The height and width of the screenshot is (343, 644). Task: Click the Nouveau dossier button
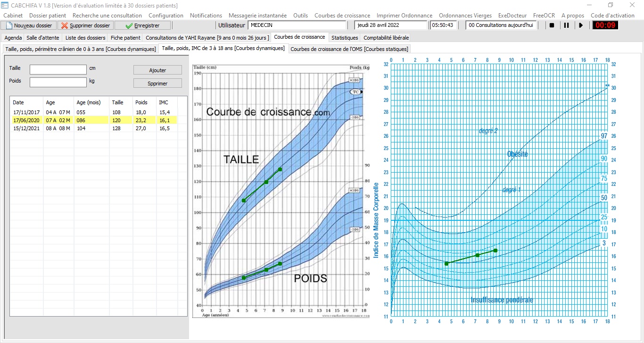pos(29,25)
